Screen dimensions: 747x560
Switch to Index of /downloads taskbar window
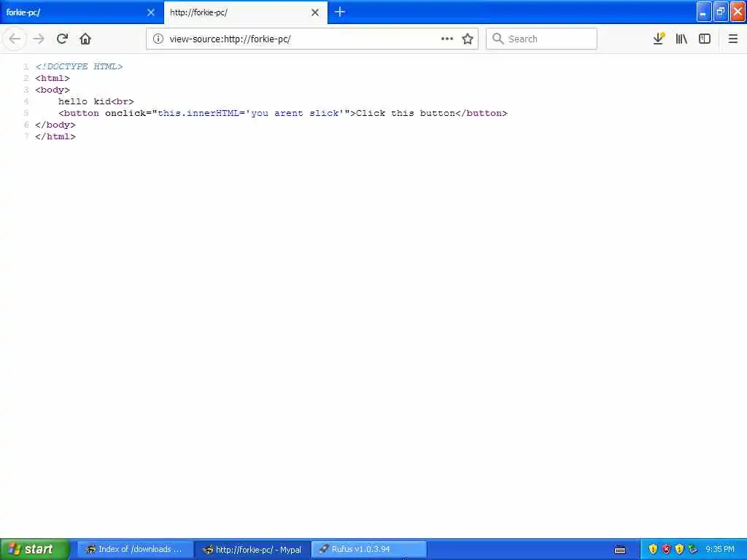tap(135, 549)
